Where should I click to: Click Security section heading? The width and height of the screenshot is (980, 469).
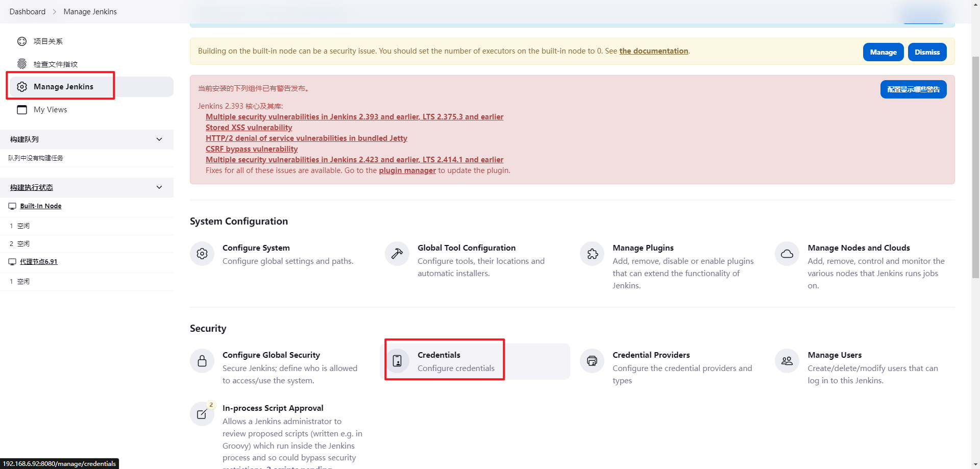coord(208,328)
